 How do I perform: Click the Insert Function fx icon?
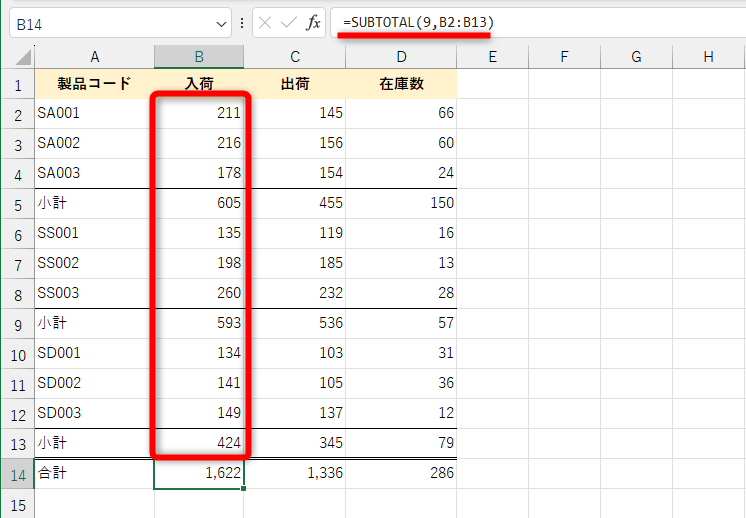[313, 23]
